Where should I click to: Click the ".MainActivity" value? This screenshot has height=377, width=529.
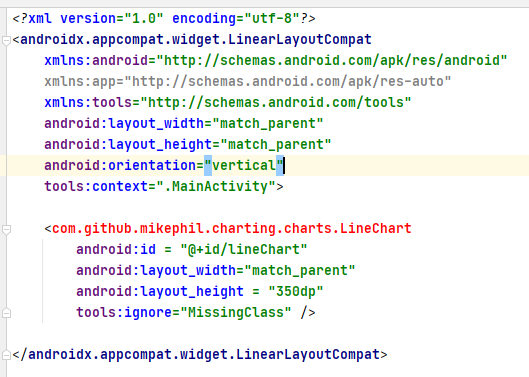point(216,187)
